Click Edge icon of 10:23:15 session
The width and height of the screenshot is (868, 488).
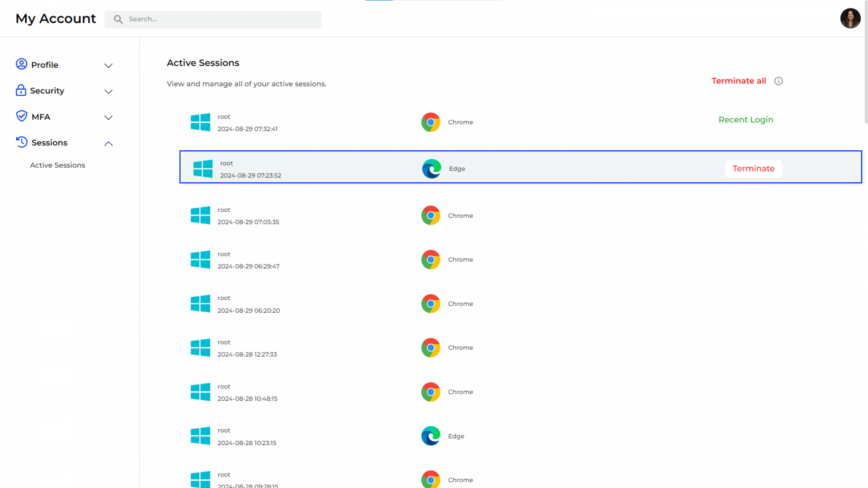431,436
